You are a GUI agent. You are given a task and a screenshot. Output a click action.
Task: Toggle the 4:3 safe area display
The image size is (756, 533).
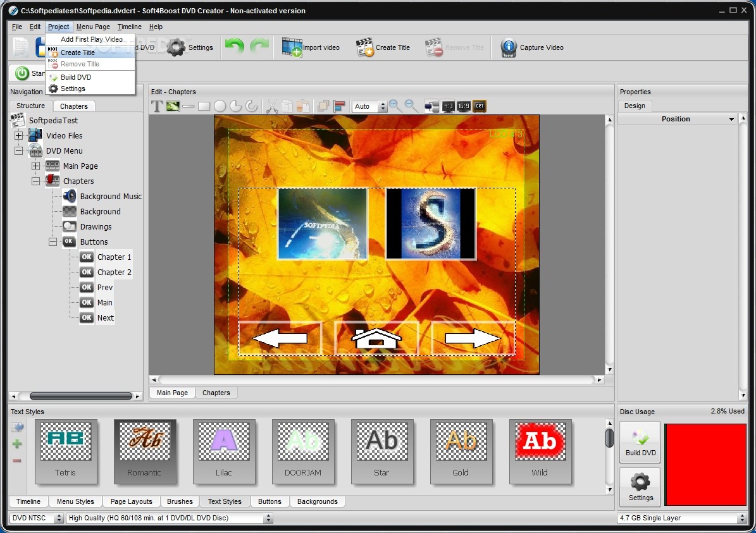(x=448, y=106)
